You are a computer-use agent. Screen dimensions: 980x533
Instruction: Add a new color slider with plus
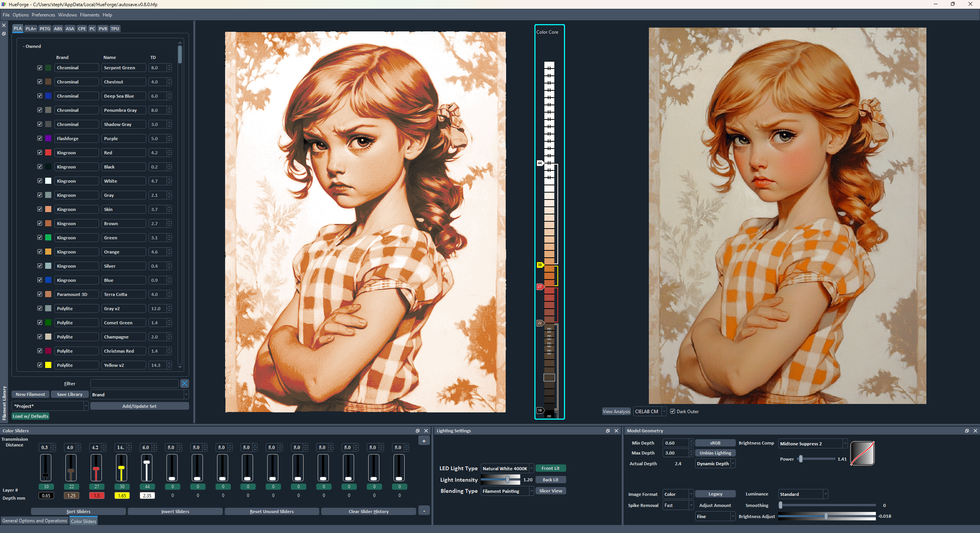[x=424, y=441]
